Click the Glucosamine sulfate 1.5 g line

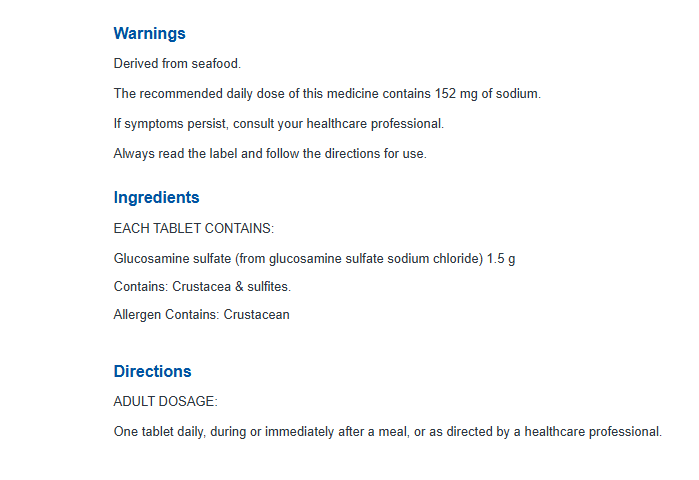click(314, 258)
